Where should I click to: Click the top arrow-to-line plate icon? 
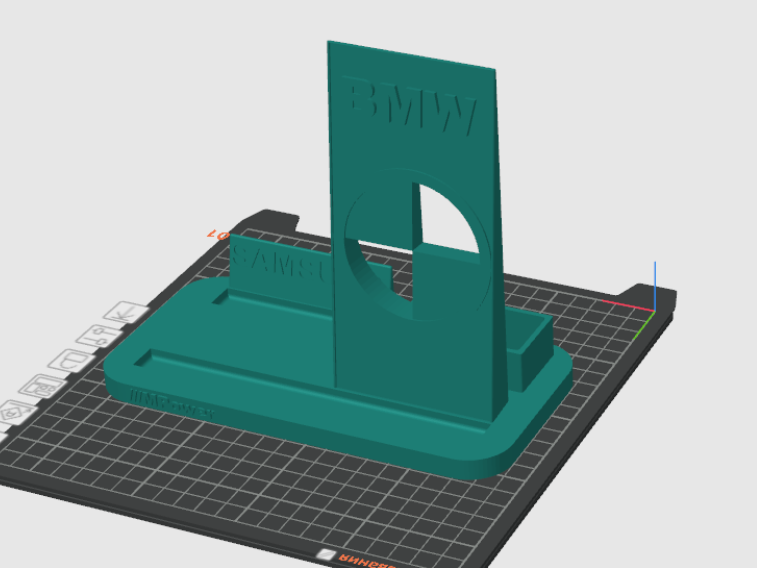point(126,312)
